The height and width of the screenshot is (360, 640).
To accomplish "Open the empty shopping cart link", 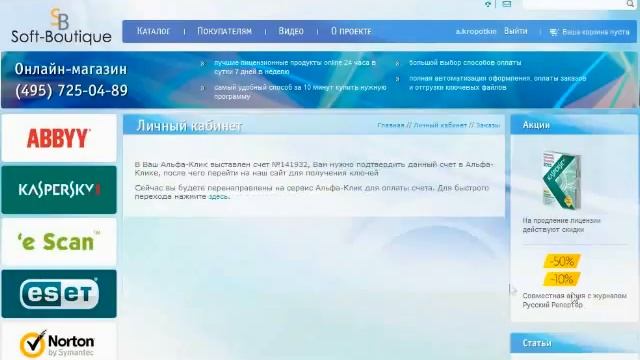I will click(x=596, y=32).
